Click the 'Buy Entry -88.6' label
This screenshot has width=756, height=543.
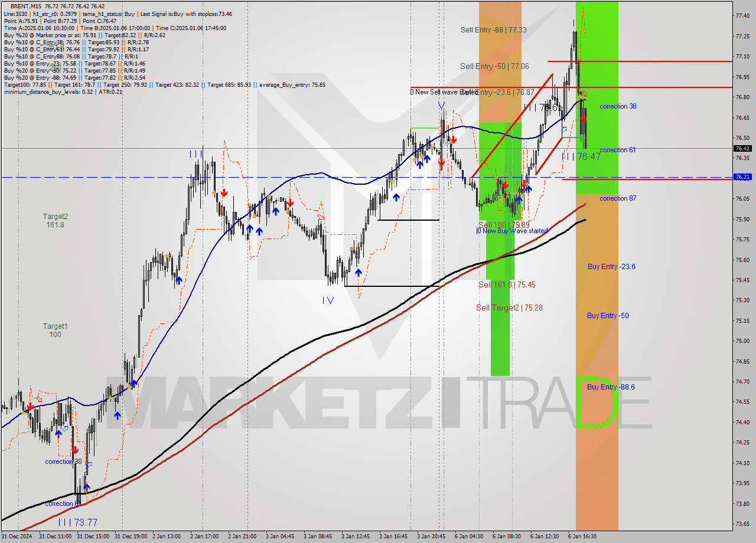[611, 387]
